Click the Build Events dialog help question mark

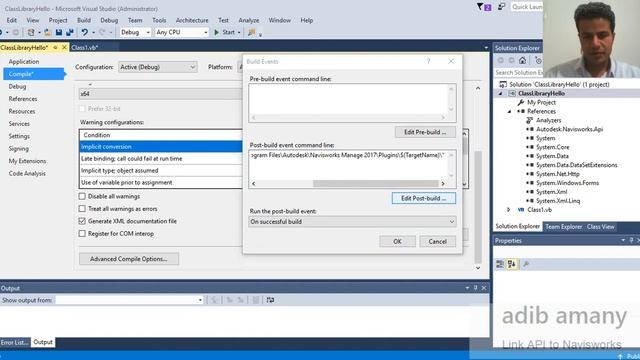tap(429, 61)
